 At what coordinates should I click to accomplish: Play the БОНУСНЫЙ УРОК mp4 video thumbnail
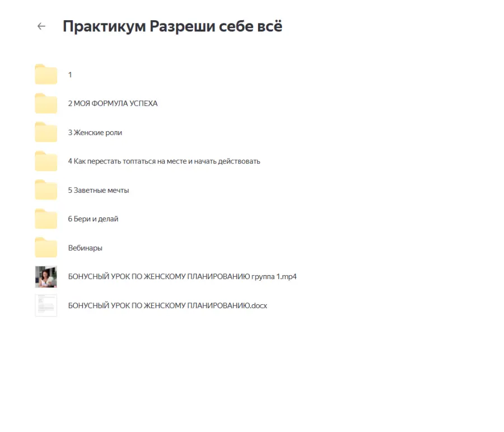coord(46,276)
